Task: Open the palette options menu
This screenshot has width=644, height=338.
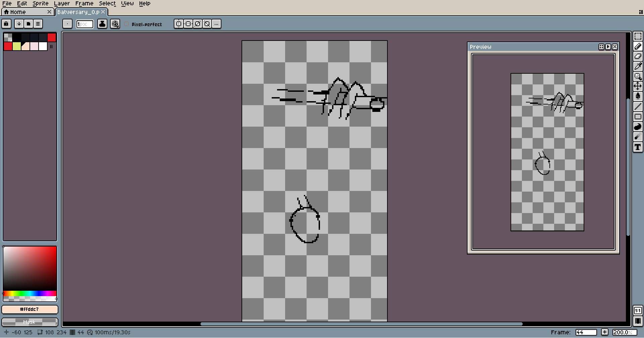Action: (x=38, y=24)
